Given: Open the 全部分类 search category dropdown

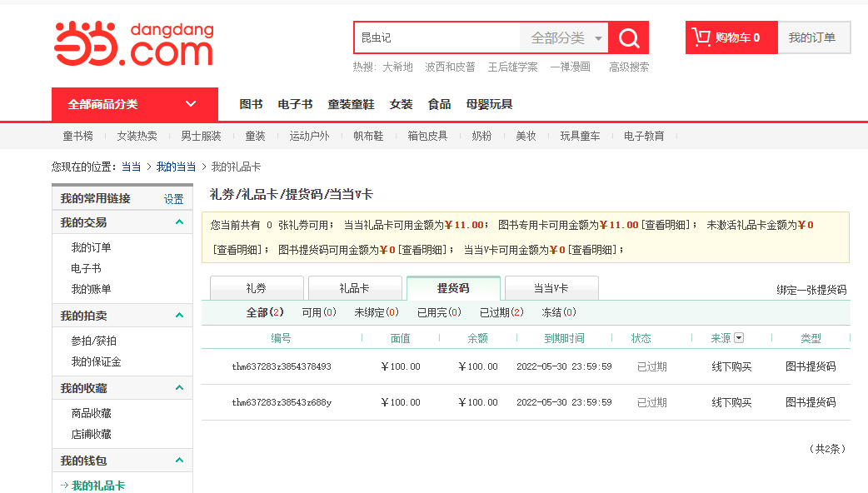Looking at the screenshot, I should pos(564,37).
